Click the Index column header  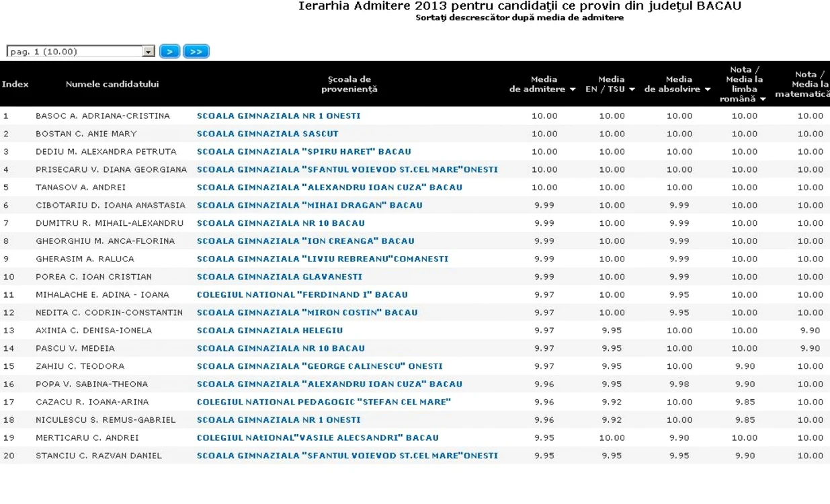point(15,84)
